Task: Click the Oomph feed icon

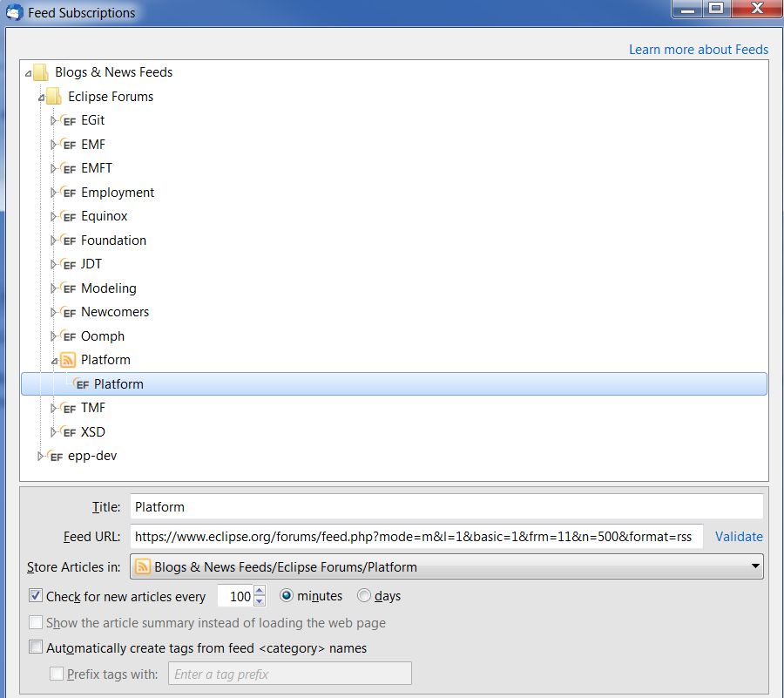Action: click(x=68, y=336)
